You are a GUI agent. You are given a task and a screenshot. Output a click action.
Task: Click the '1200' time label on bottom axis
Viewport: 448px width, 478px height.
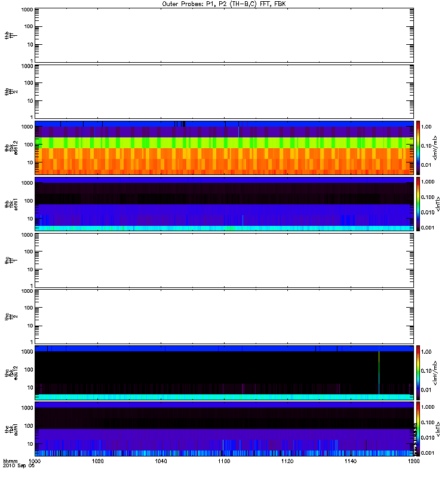(413, 461)
